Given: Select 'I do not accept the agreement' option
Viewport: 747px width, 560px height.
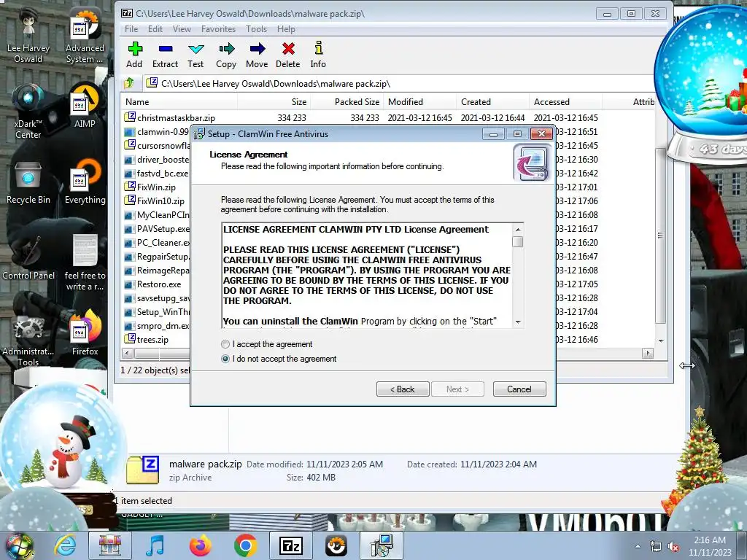Looking at the screenshot, I should click(279, 359).
